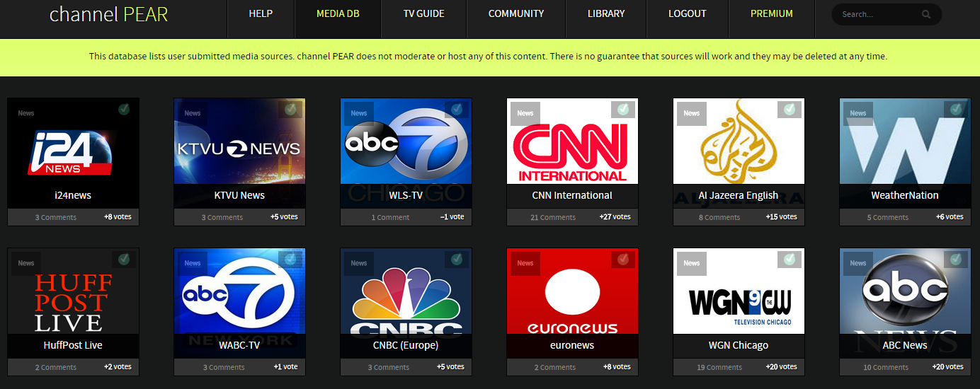Open the LIBRARY page
Image resolution: width=980 pixels, height=389 pixels.
point(606,13)
